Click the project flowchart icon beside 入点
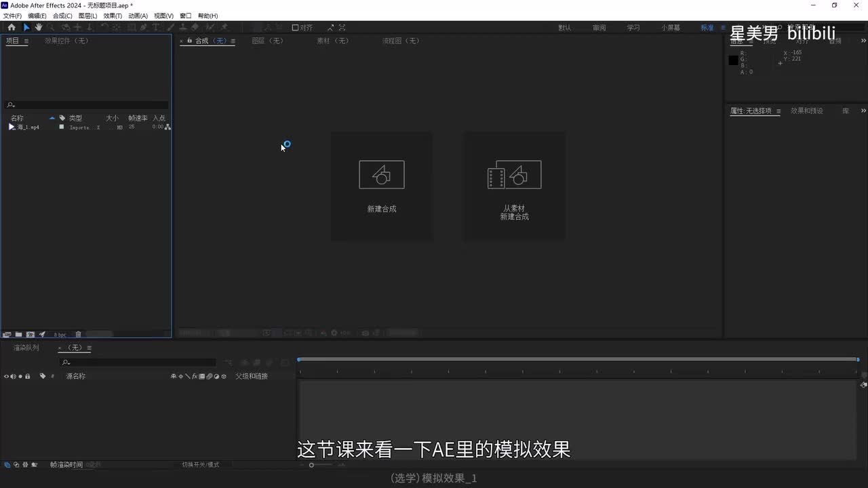 point(167,127)
